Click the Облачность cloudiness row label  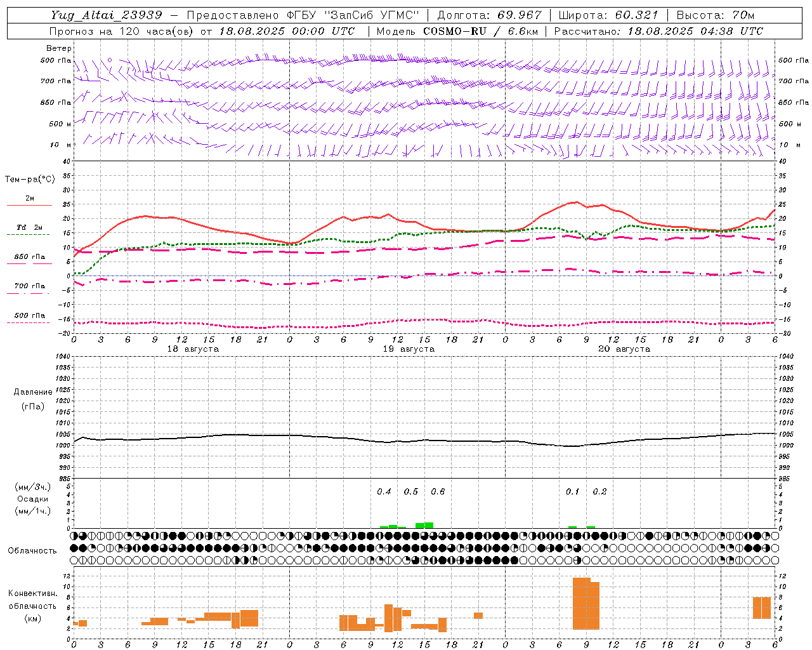(32, 551)
